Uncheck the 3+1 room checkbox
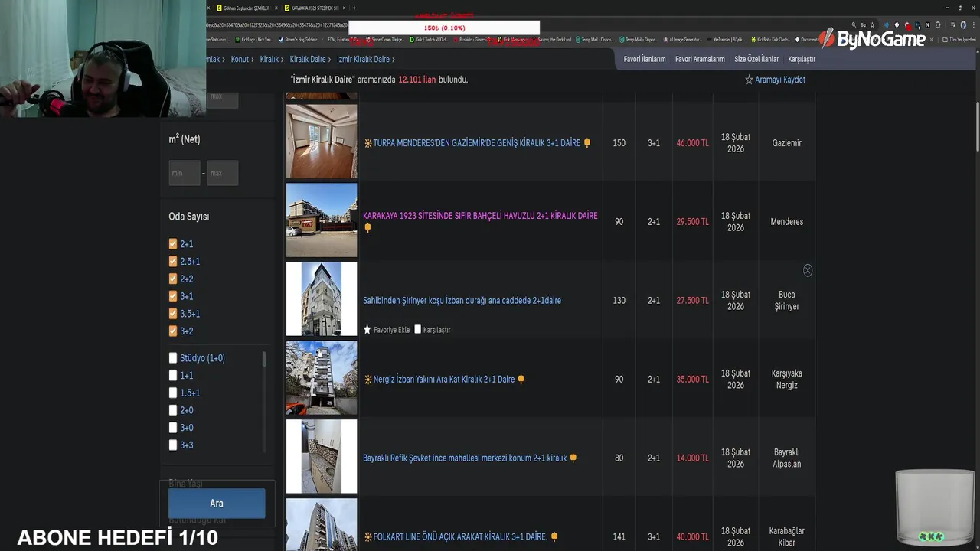This screenshot has height=551, width=980. coord(173,296)
